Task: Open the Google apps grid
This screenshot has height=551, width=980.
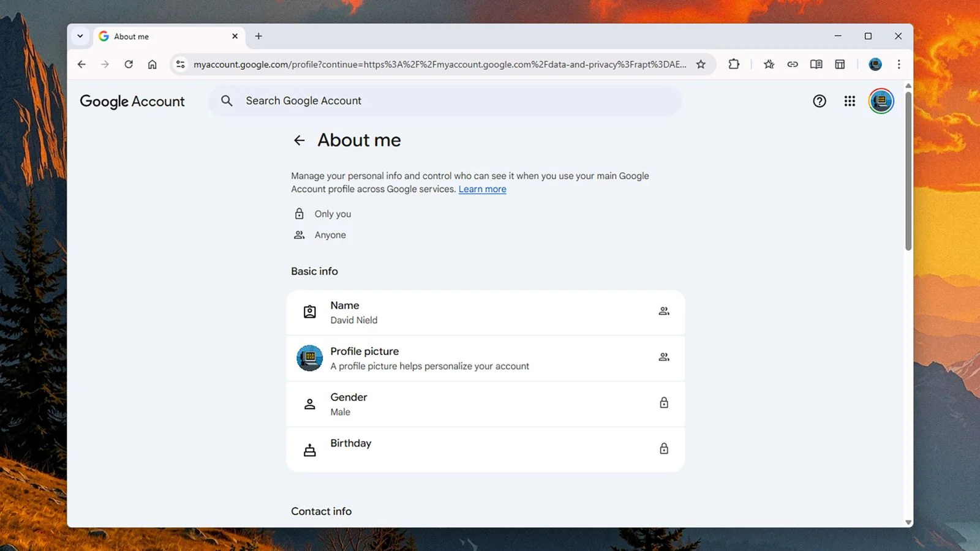Action: (850, 101)
